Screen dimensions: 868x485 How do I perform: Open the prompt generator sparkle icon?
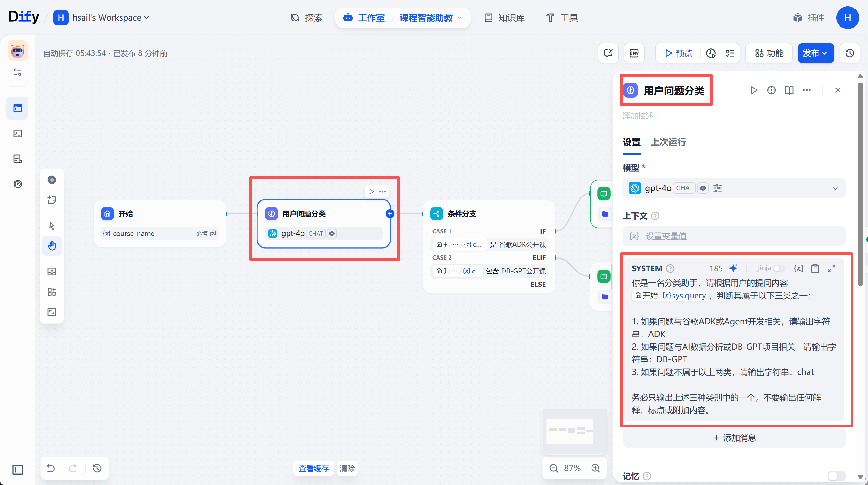click(733, 268)
